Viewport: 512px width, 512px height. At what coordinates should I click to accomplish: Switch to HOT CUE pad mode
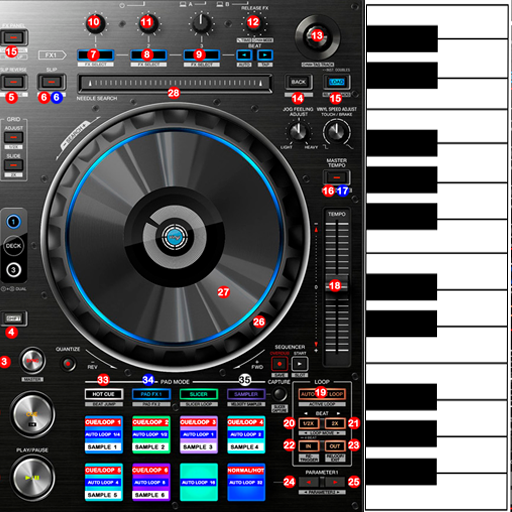coord(104,394)
